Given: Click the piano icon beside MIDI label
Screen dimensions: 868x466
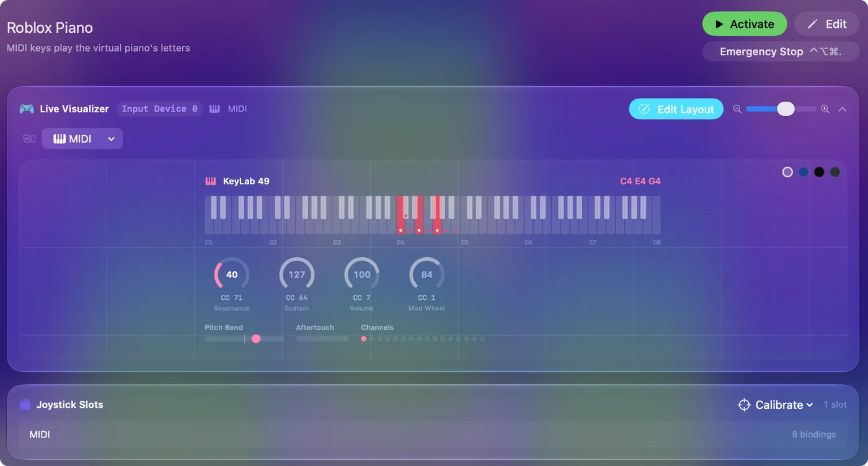Looking at the screenshot, I should click(x=215, y=109).
